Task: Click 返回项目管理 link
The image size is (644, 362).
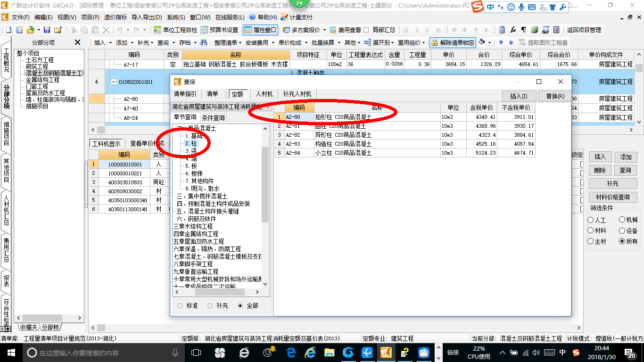Action: [x=584, y=30]
